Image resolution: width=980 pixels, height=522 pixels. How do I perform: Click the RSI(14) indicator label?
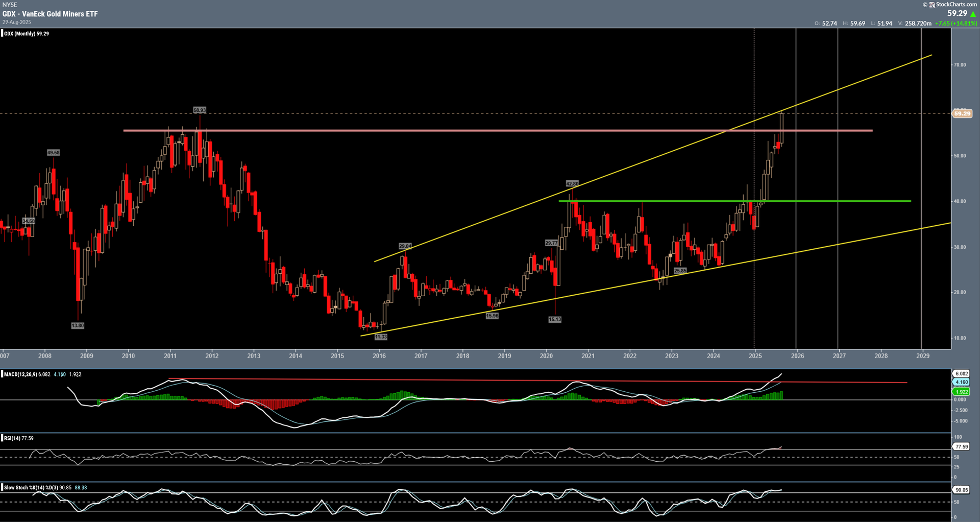12,438
